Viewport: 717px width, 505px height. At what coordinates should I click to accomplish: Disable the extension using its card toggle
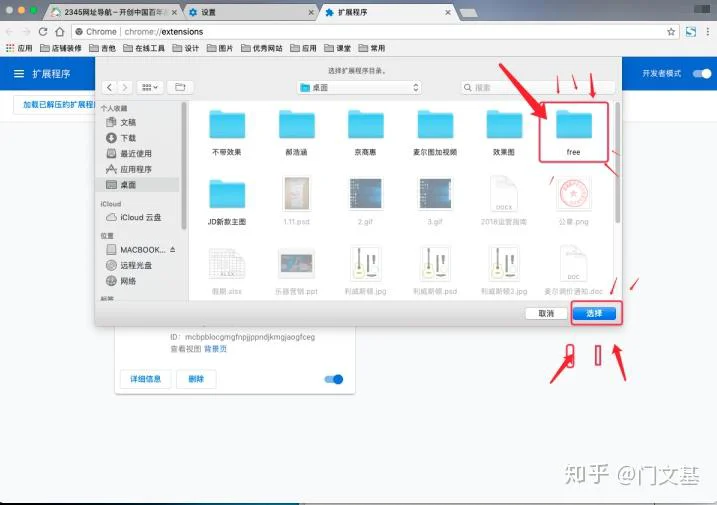coord(334,379)
